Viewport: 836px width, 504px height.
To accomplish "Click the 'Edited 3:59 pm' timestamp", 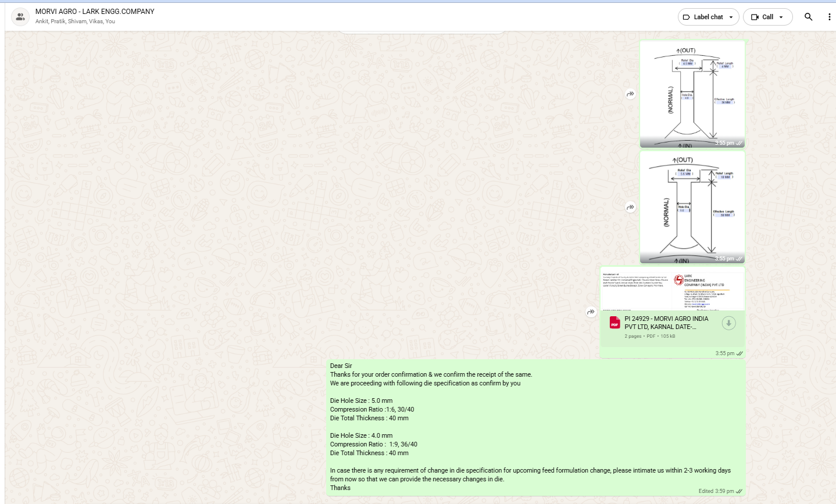I will point(716,491).
